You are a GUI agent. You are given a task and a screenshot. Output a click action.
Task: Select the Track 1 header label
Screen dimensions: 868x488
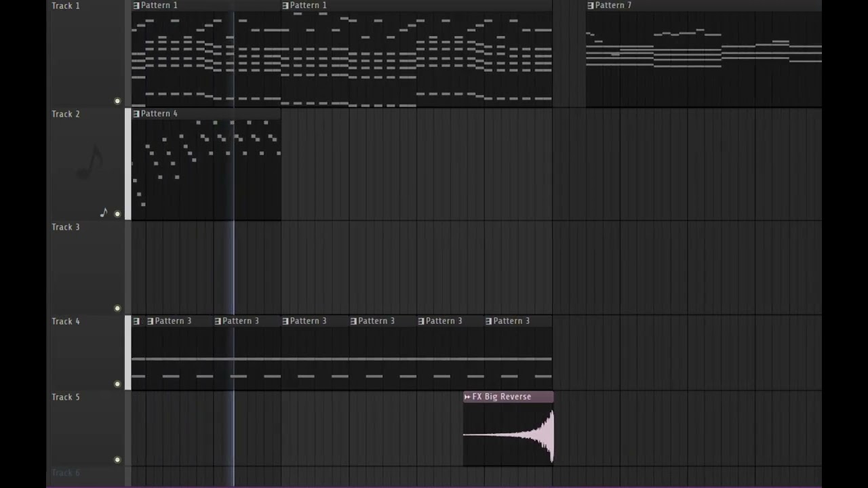66,6
